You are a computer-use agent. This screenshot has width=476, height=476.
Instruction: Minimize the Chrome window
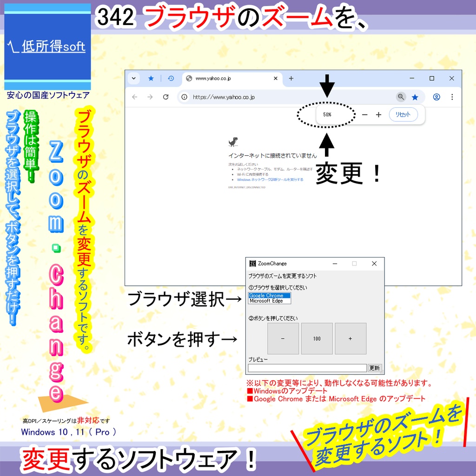click(412, 78)
